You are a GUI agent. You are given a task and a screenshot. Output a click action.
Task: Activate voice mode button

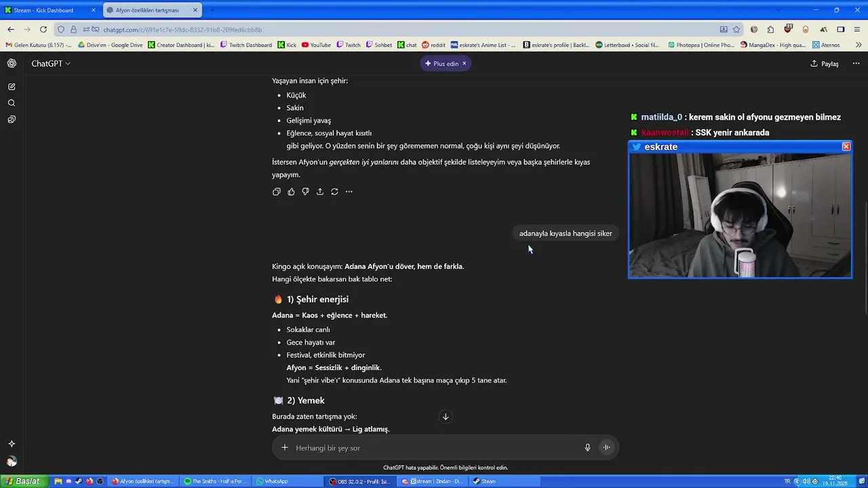click(x=607, y=447)
